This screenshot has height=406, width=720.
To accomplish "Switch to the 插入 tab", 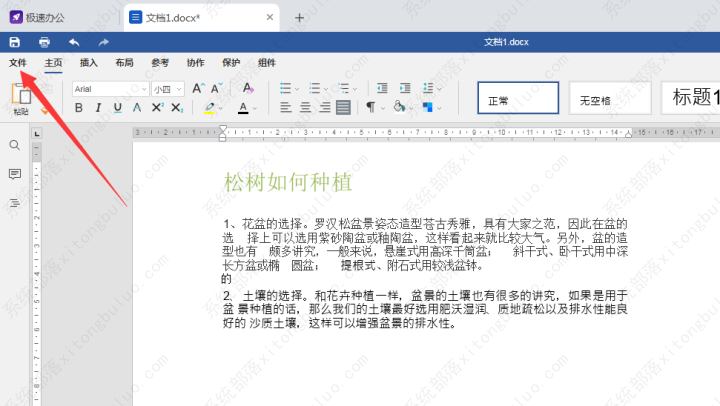I will 89,63.
